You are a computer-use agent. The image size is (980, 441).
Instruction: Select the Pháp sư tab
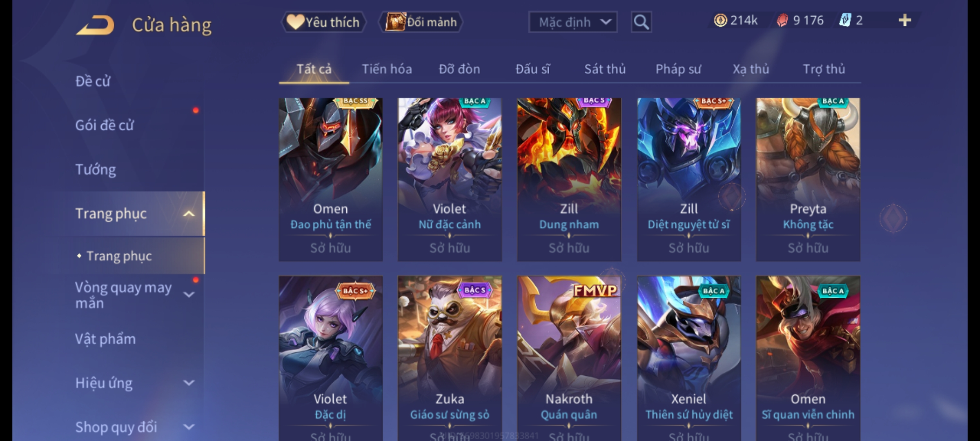678,69
